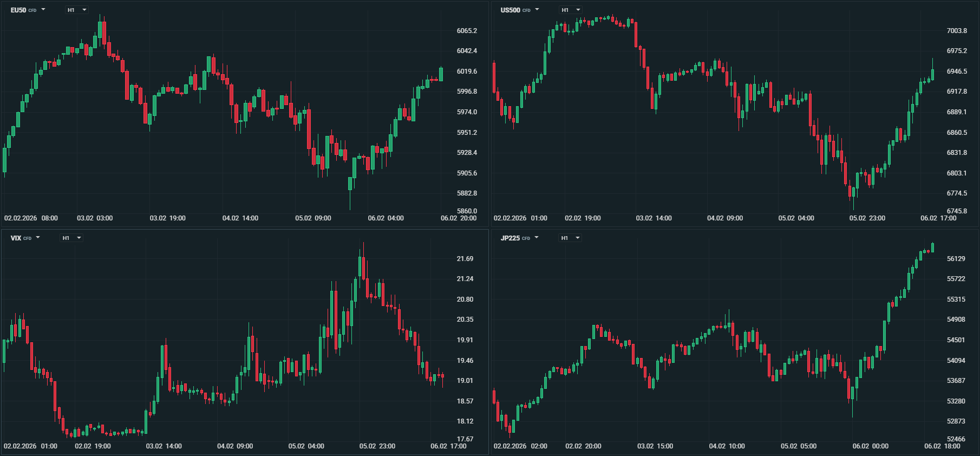The width and height of the screenshot is (980, 456).
Task: Click the 05.02 04:00 time label on US500 chart
Action: point(796,218)
